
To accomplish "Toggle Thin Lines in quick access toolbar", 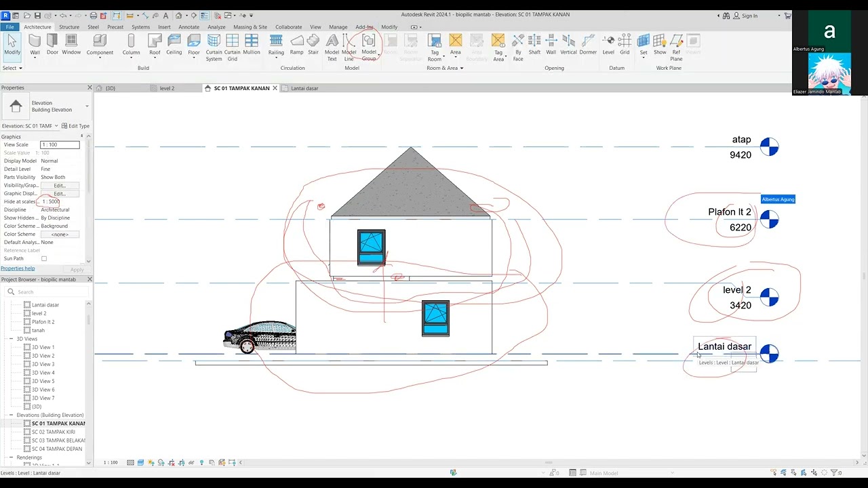I will pyautogui.click(x=204, y=16).
